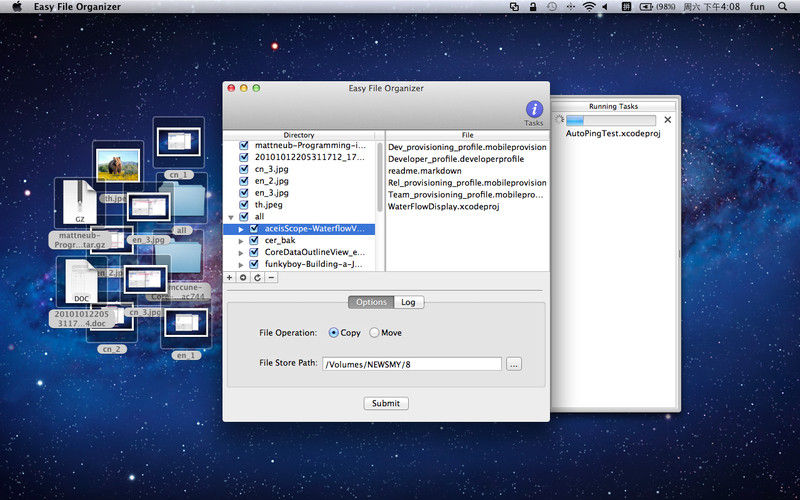Image resolution: width=800 pixels, height=500 pixels.
Task: Open the Wi-Fi status menu
Action: tap(589, 7)
